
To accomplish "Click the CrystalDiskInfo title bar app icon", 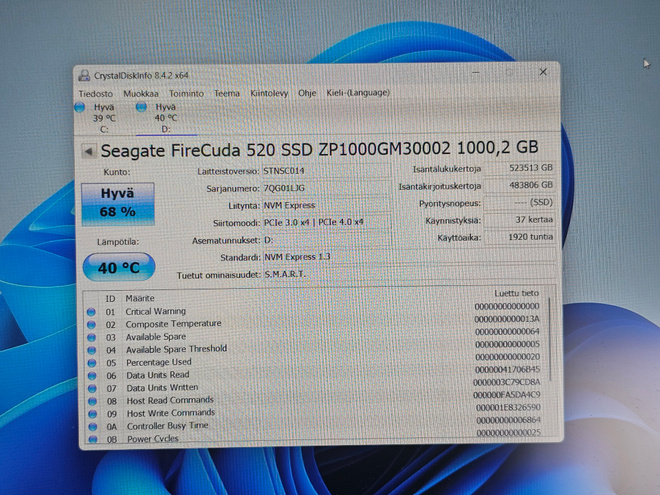I will click(x=84, y=76).
